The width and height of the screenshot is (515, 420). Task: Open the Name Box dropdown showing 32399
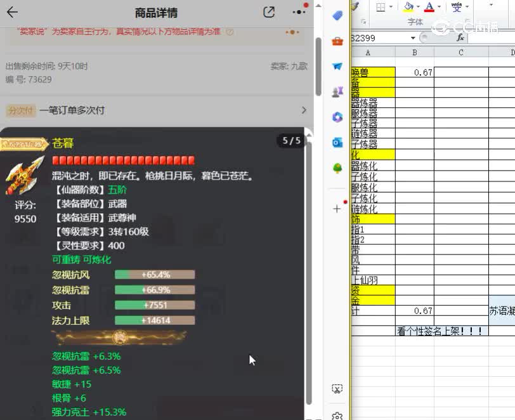[414, 37]
